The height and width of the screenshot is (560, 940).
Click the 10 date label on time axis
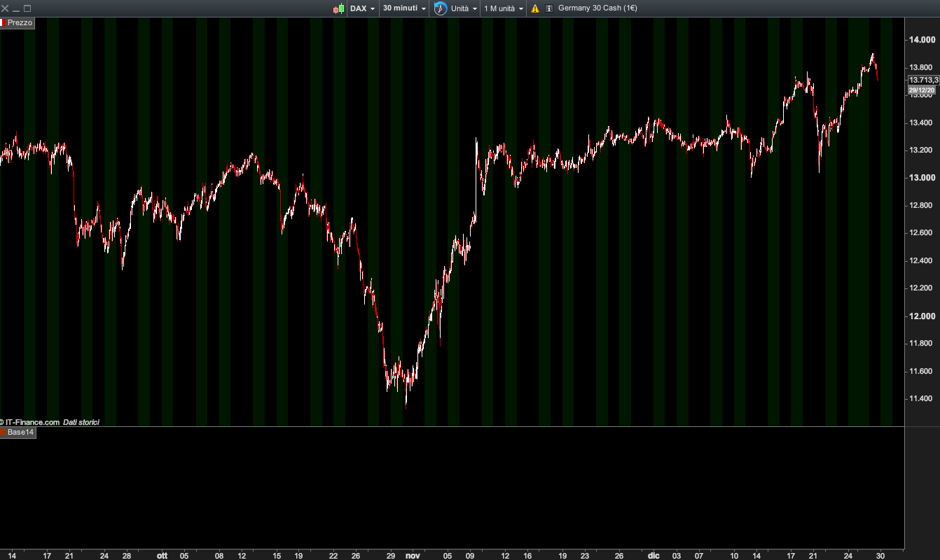click(x=733, y=556)
